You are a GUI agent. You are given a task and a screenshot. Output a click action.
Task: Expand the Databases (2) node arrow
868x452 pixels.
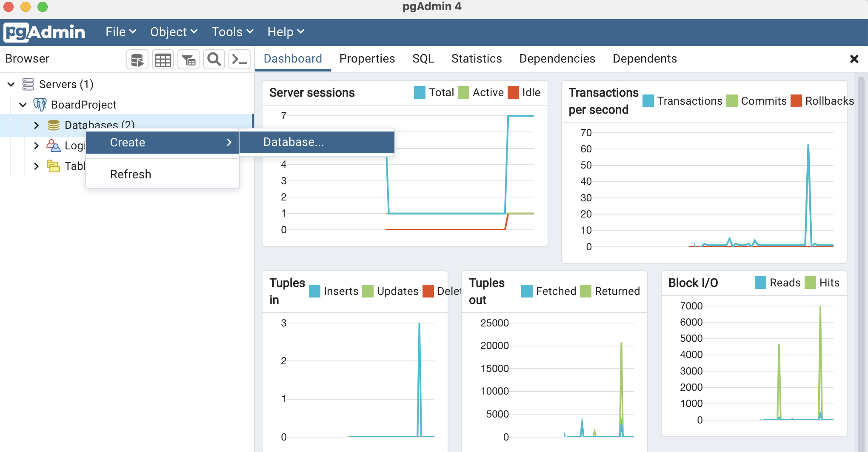tap(36, 125)
